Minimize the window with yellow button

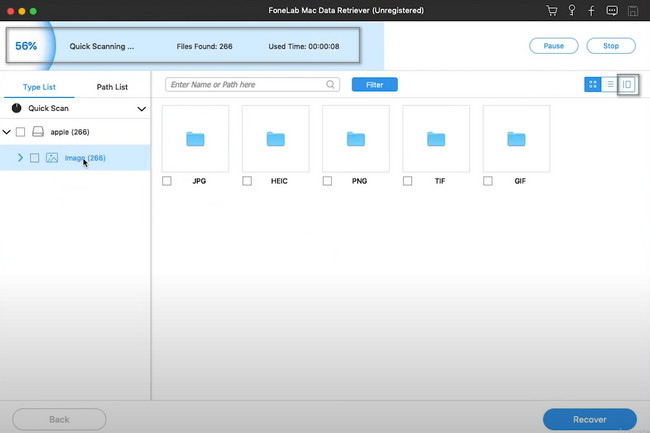click(x=22, y=11)
